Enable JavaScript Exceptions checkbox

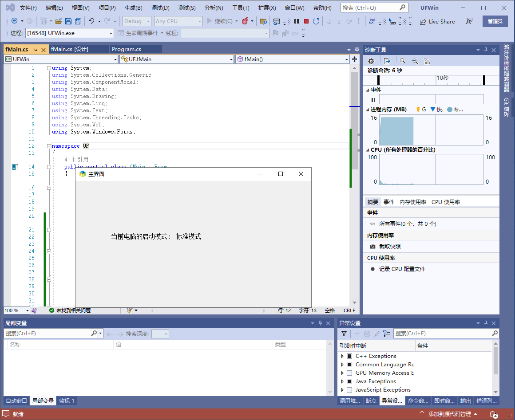click(x=349, y=390)
